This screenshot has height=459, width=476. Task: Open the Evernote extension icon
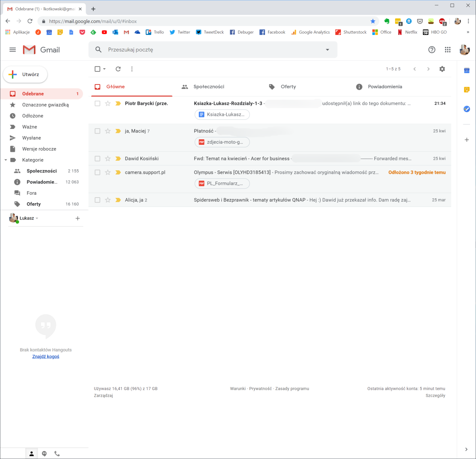click(x=387, y=21)
